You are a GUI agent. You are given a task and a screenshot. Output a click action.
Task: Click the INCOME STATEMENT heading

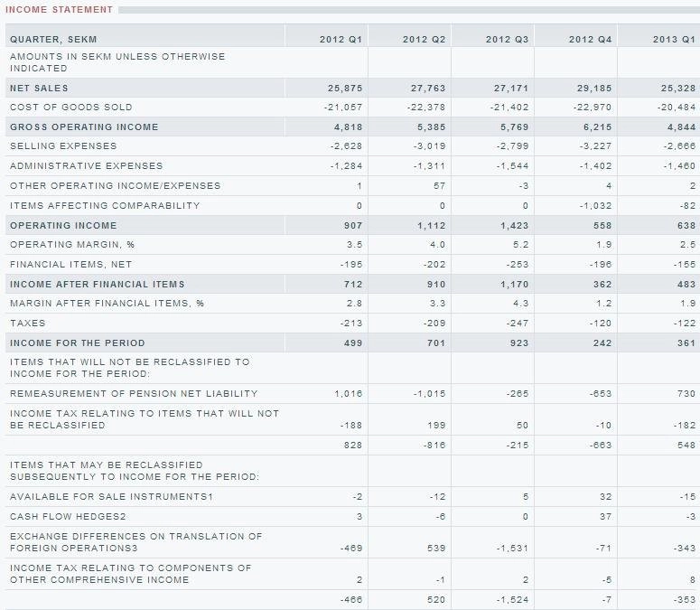pos(59,9)
